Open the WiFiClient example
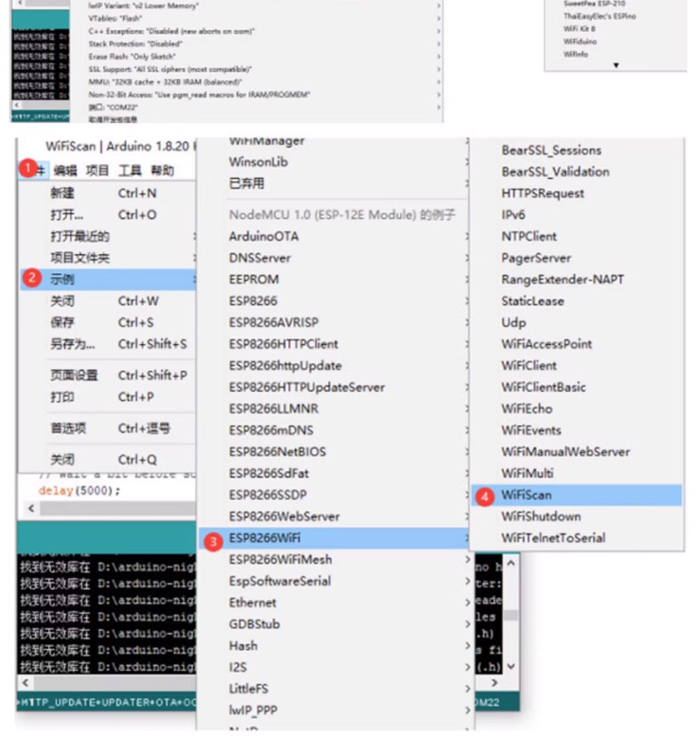700x742 pixels. point(577,366)
